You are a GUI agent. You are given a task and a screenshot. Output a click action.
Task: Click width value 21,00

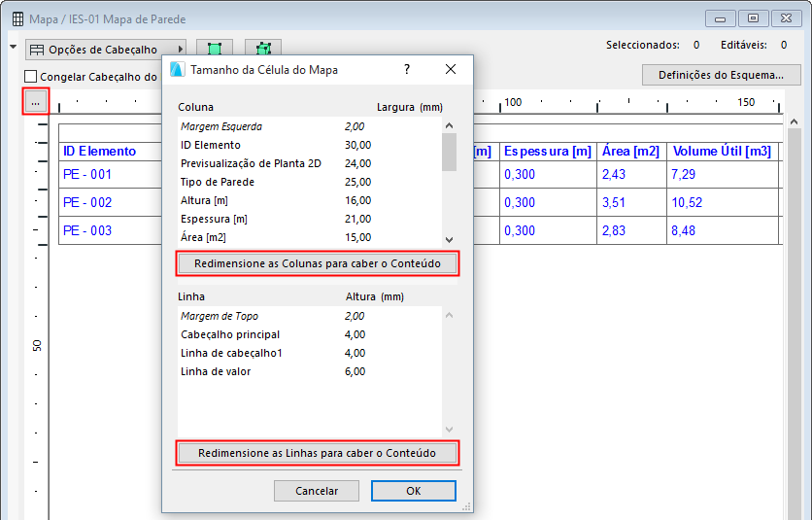pos(357,219)
